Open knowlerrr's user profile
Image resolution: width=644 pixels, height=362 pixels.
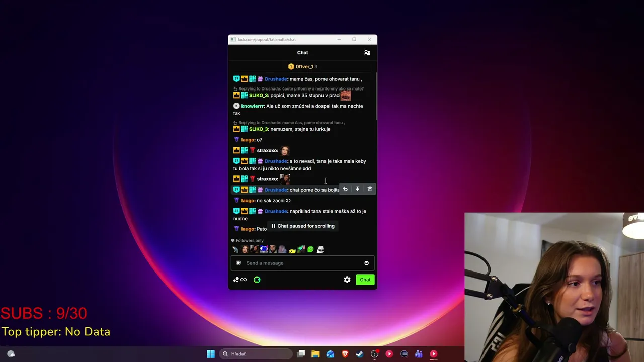coord(253,106)
